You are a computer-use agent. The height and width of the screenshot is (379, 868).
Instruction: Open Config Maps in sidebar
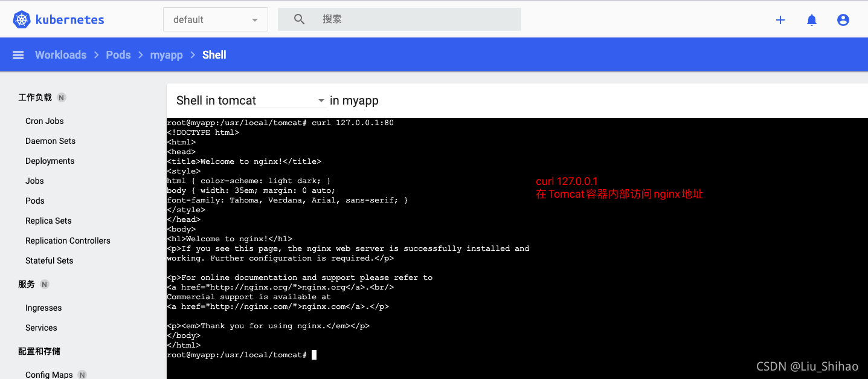(49, 375)
